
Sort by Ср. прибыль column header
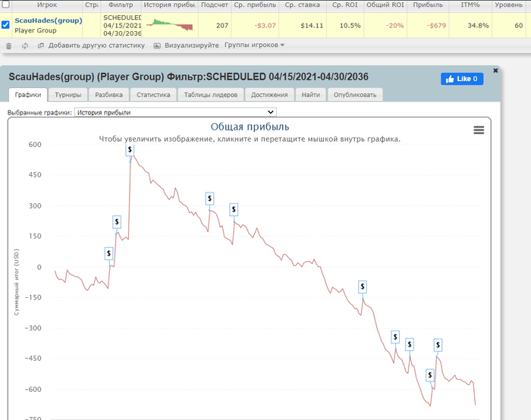pos(255,5)
